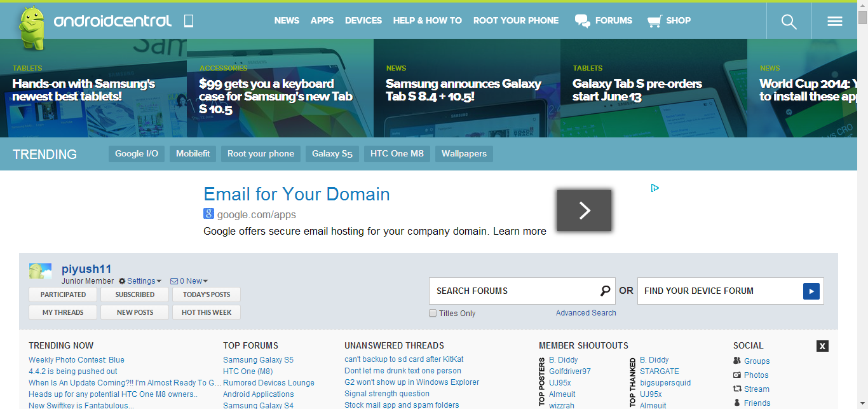Image resolution: width=868 pixels, height=409 pixels.
Task: Click the TODAY'S POSTS button
Action: [207, 295]
